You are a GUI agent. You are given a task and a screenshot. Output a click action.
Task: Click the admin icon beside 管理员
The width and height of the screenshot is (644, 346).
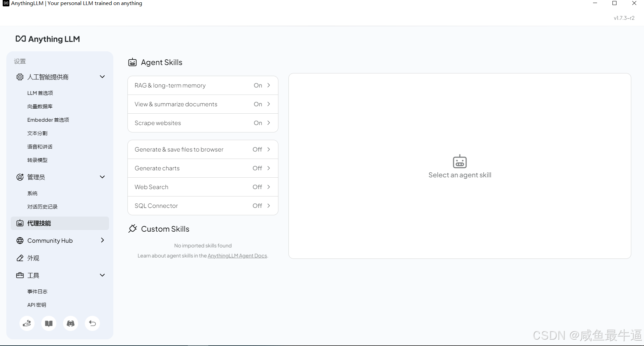20,177
